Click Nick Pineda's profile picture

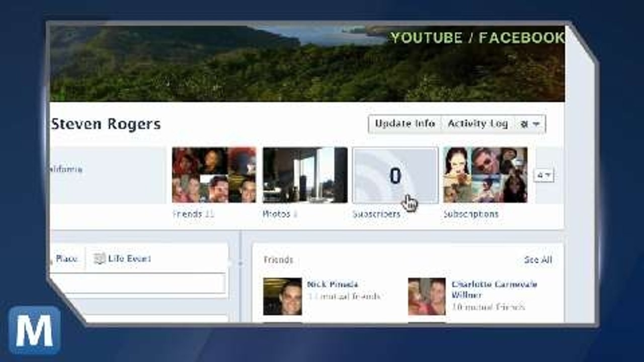tap(283, 296)
